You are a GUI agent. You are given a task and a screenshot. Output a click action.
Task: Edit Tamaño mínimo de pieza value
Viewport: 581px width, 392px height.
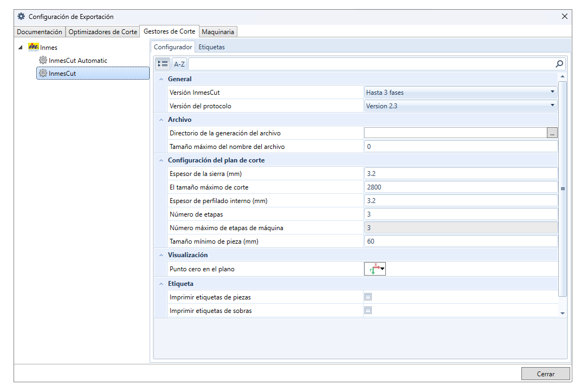pyautogui.click(x=461, y=241)
